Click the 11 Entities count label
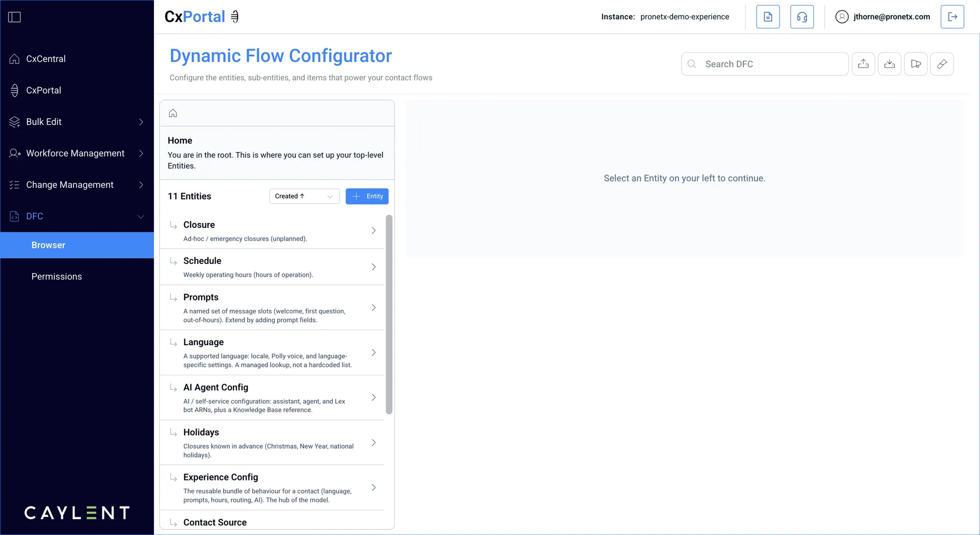This screenshot has width=980, height=535. point(190,196)
